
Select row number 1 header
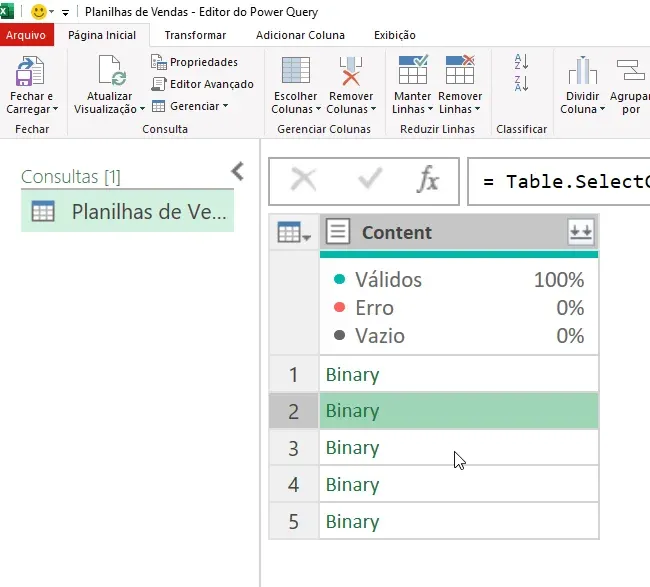(293, 374)
